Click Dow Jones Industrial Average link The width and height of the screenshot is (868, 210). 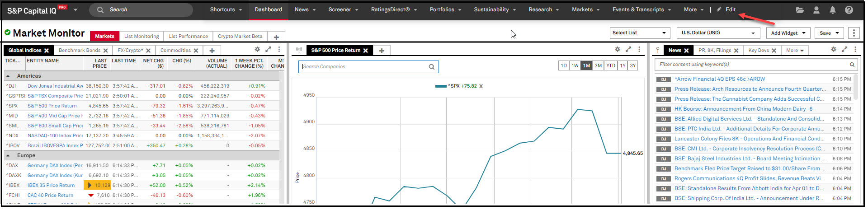coord(55,86)
